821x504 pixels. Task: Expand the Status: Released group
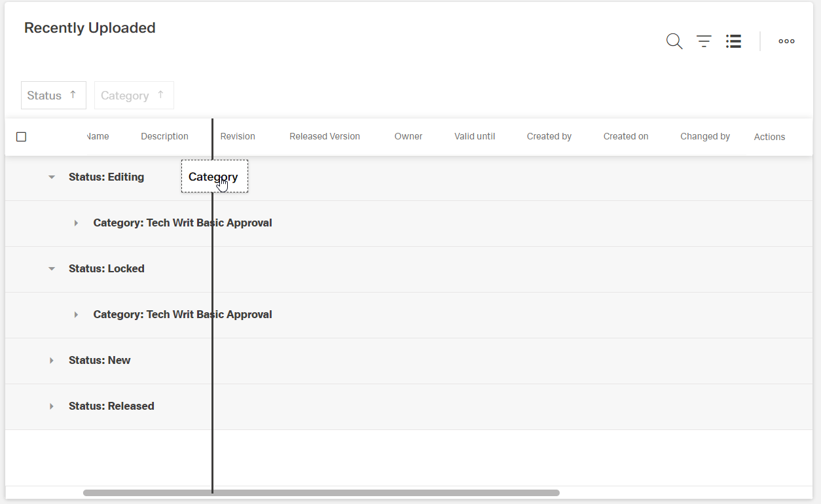(52, 406)
